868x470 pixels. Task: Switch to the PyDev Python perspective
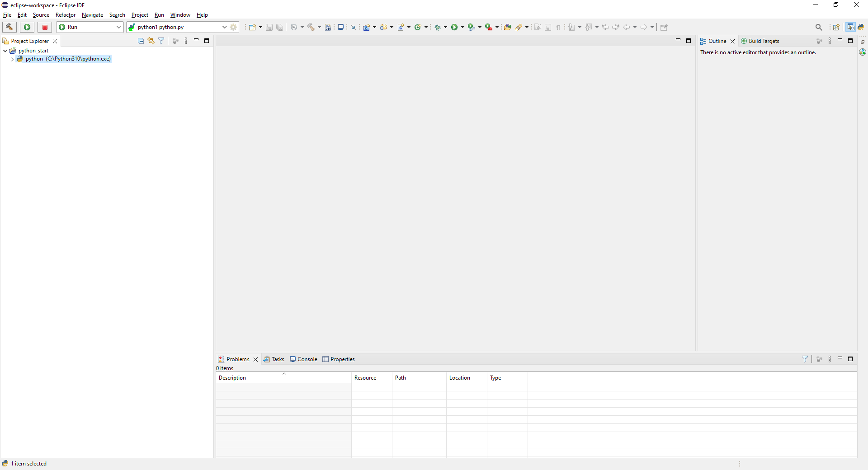[861, 27]
